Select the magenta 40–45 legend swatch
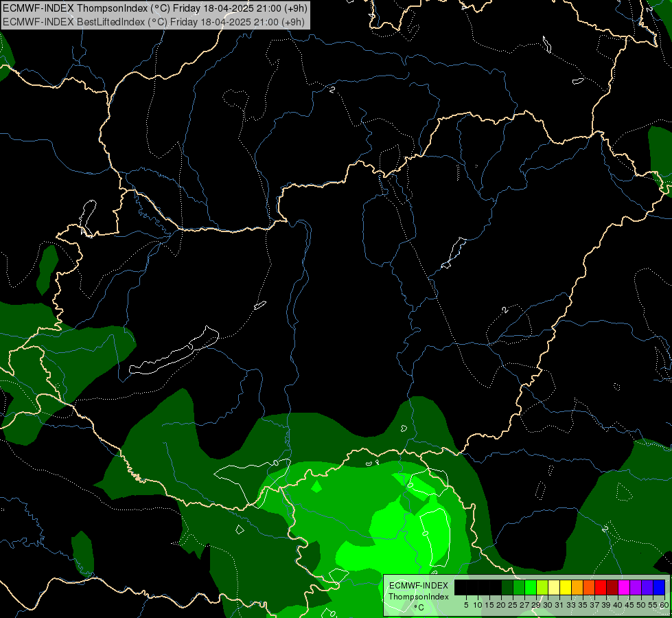 tap(624, 587)
